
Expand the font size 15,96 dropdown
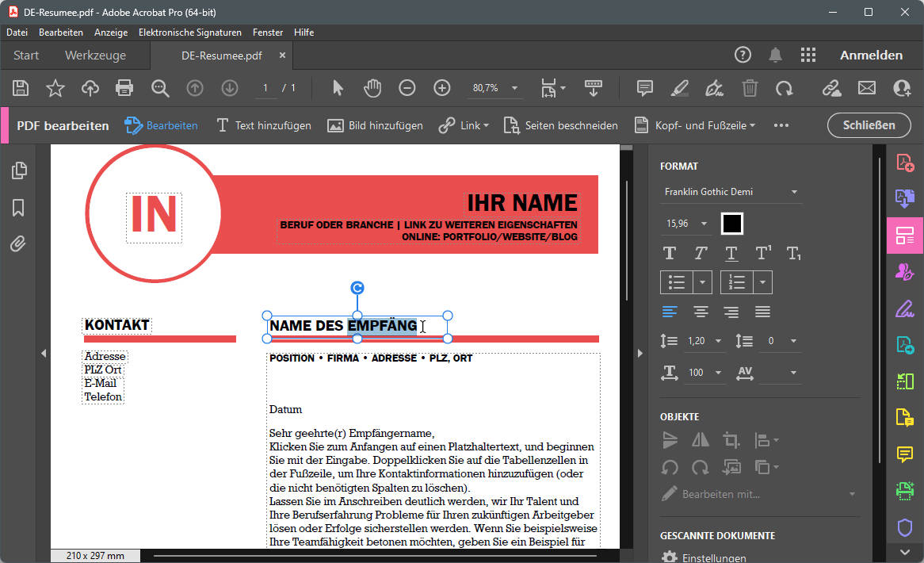point(704,224)
